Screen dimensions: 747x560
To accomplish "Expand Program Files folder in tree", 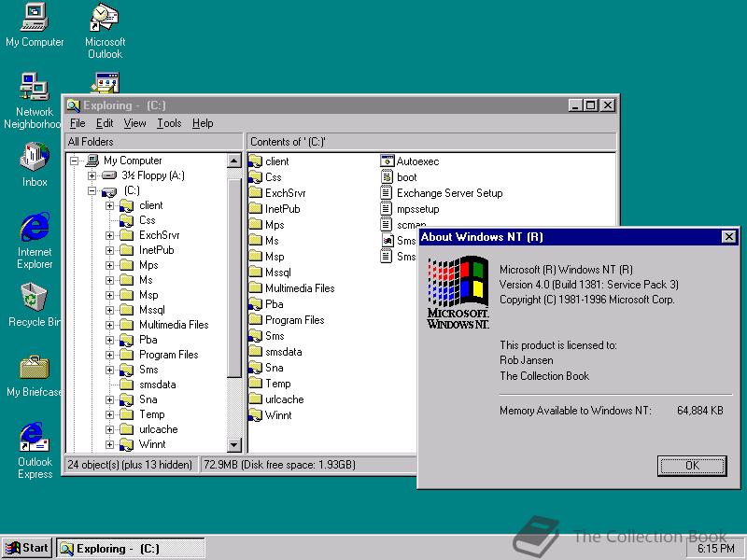I will pyautogui.click(x=109, y=355).
